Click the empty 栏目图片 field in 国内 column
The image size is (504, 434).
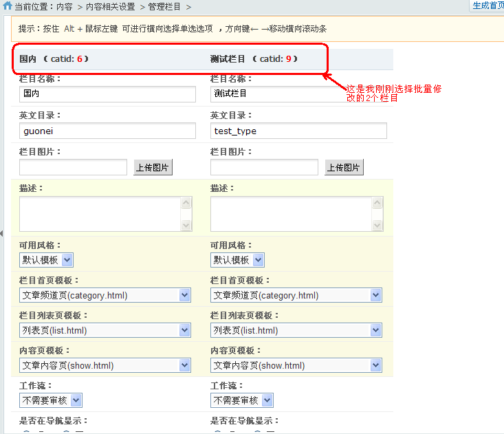coord(73,167)
